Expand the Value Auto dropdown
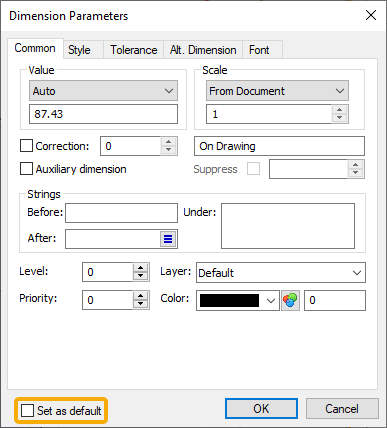Viewport: 387px width, 428px height. click(x=103, y=91)
